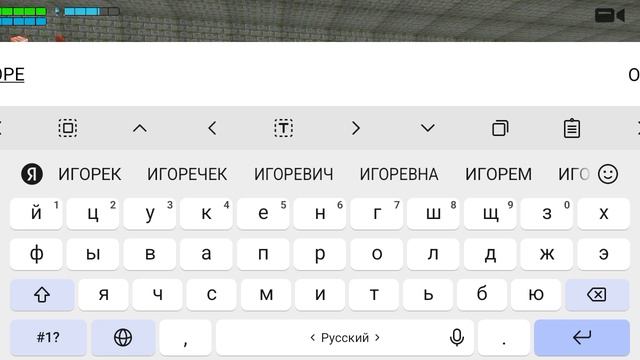Tap the й key

coord(36,213)
